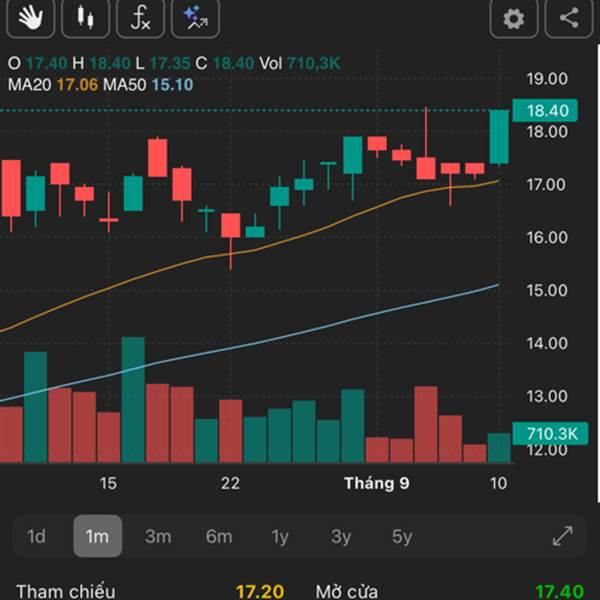The height and width of the screenshot is (600, 600).
Task: Click the 15.00 price axis label
Action: [x=547, y=290]
